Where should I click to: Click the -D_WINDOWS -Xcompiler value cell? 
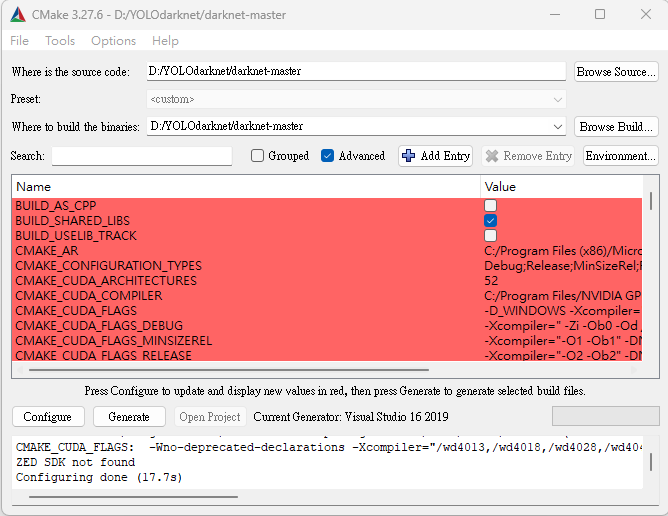(x=562, y=311)
